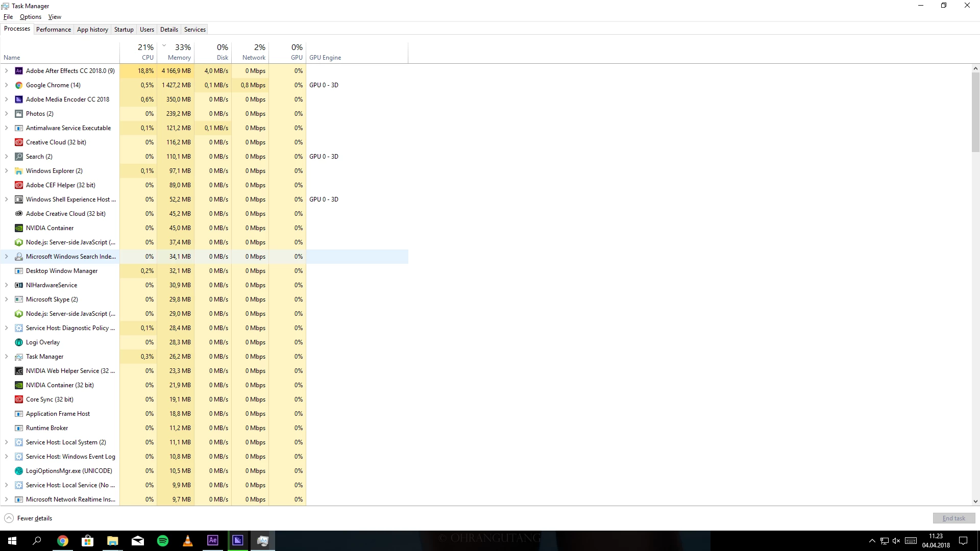The height and width of the screenshot is (551, 980).
Task: Click the Windows Explorer folder icon in list
Action: (x=19, y=171)
